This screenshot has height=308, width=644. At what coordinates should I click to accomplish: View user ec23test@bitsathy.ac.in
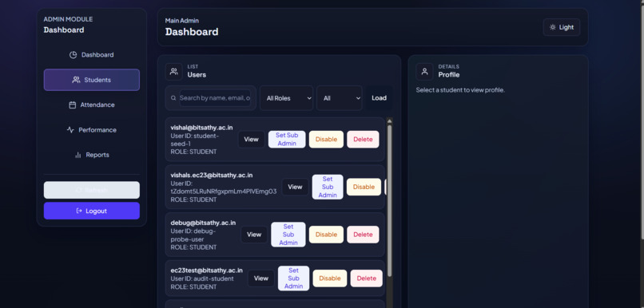[260, 278]
